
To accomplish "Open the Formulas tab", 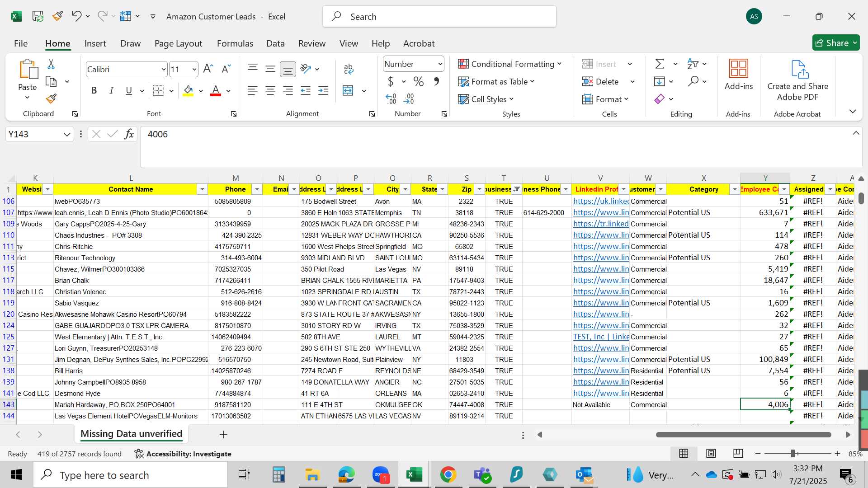I will pyautogui.click(x=235, y=43).
